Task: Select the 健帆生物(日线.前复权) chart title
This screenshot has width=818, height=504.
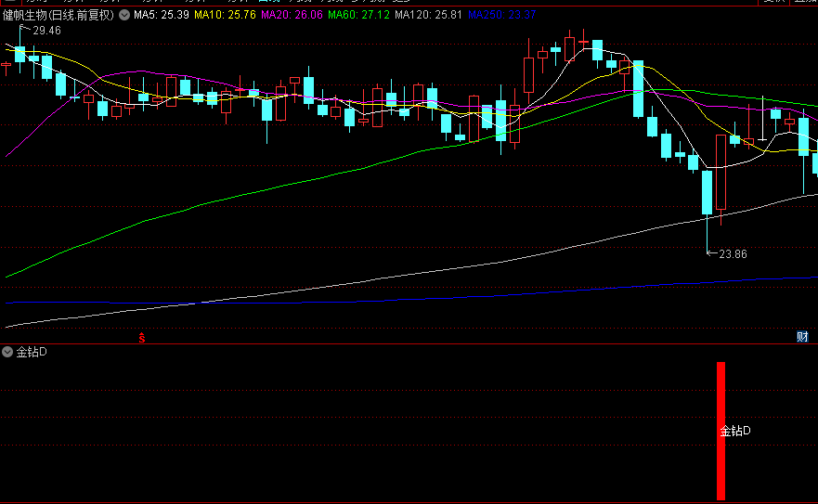Action: pos(58,15)
